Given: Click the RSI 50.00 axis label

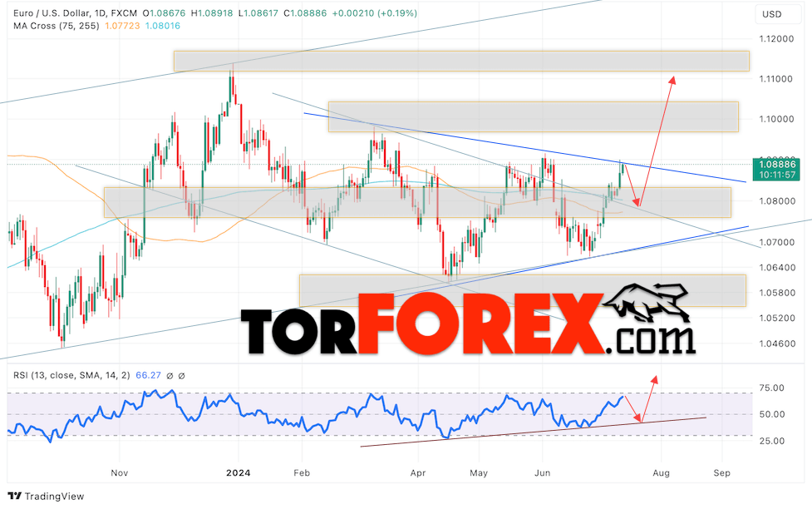Looking at the screenshot, I should 771,414.
